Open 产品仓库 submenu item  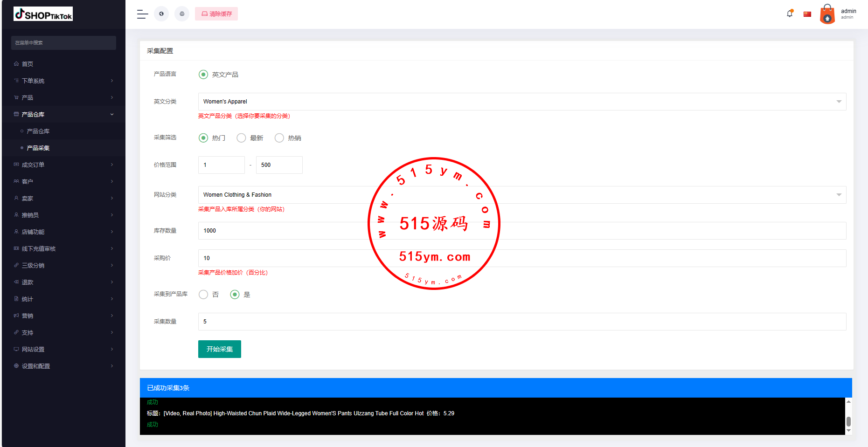pyautogui.click(x=38, y=131)
